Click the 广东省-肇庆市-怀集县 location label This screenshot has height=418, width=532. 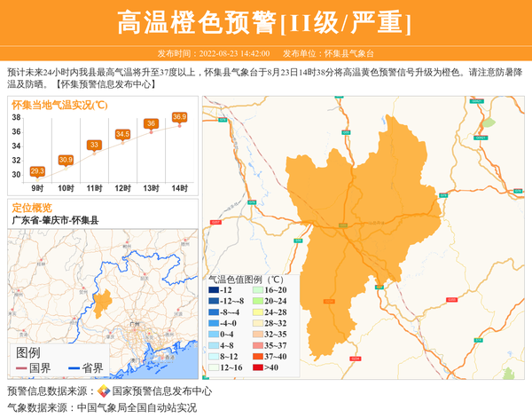pos(55,220)
